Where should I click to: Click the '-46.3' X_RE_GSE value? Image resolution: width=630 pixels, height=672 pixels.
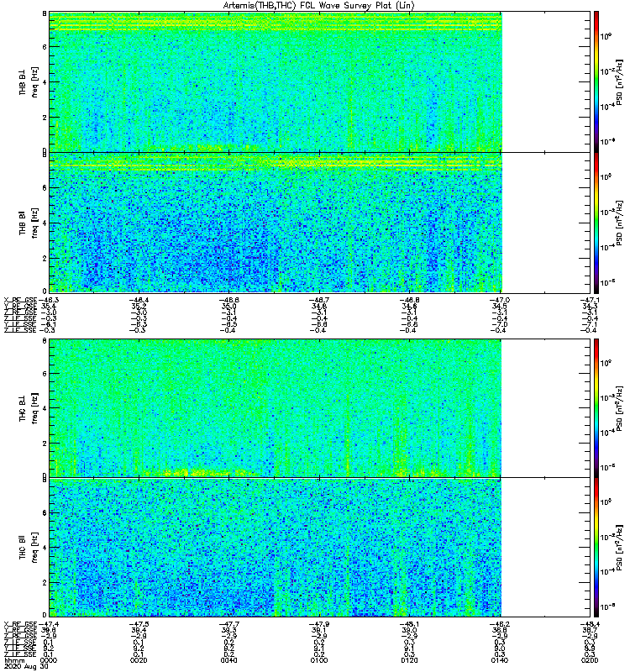pyautogui.click(x=49, y=300)
